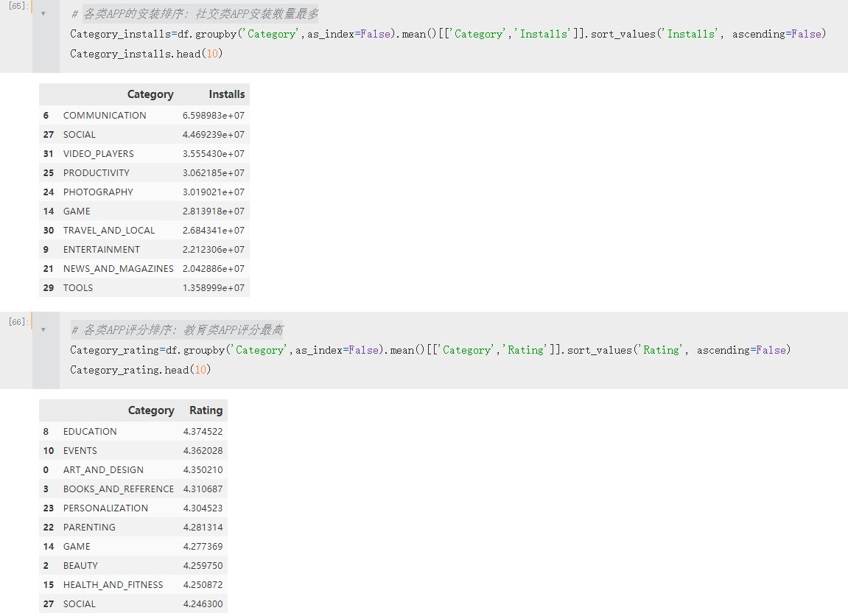Click the Installs column header
Viewport: 848px width, 616px height.
(x=227, y=94)
